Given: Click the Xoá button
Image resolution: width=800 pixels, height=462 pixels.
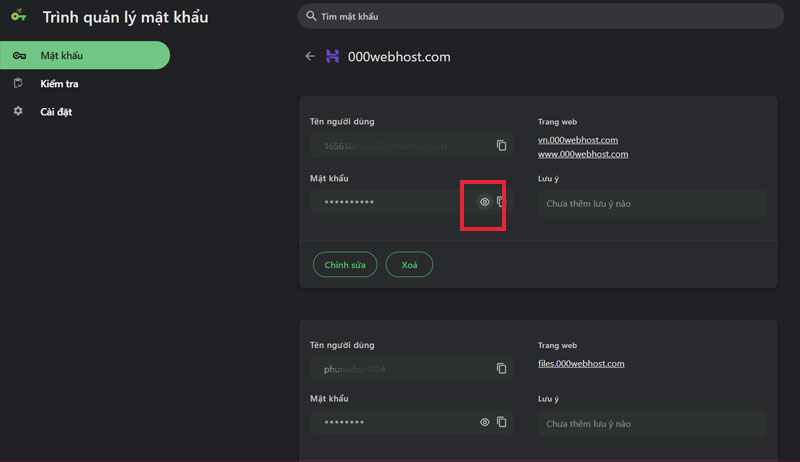Looking at the screenshot, I should 409,265.
